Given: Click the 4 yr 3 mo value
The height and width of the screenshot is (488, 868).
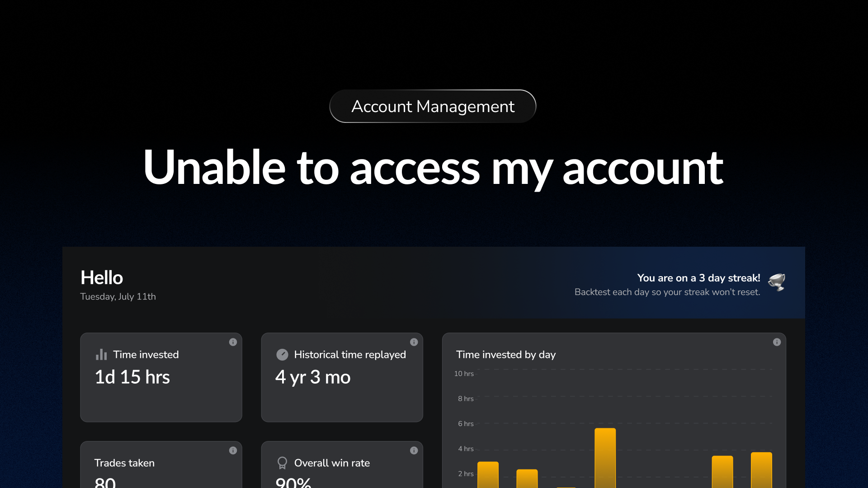Looking at the screenshot, I should [313, 377].
